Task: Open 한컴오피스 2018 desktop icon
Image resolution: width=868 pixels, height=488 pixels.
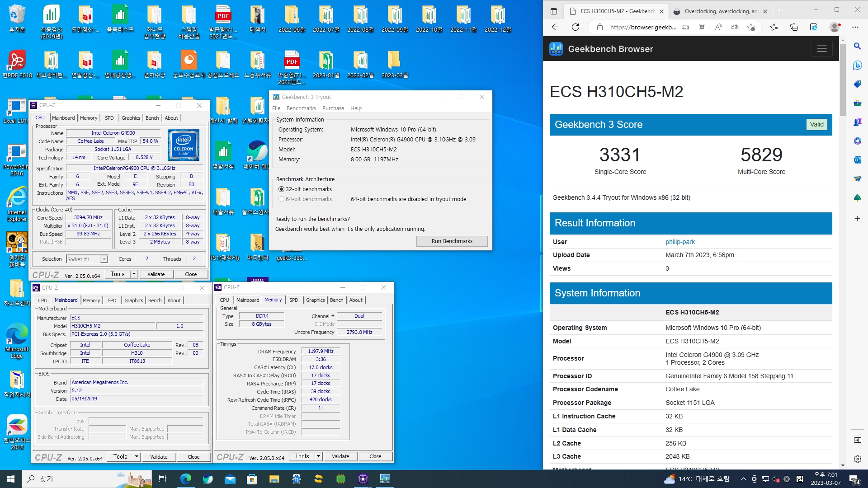Action: pos(17,432)
